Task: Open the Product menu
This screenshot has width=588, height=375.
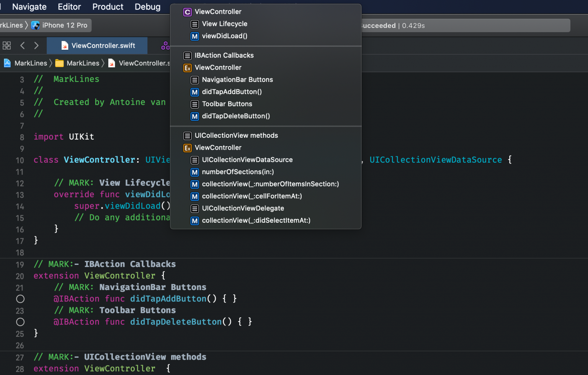Action: [x=108, y=7]
